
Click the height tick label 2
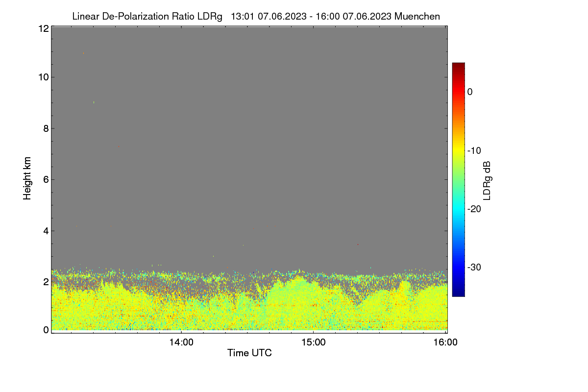[x=46, y=282]
